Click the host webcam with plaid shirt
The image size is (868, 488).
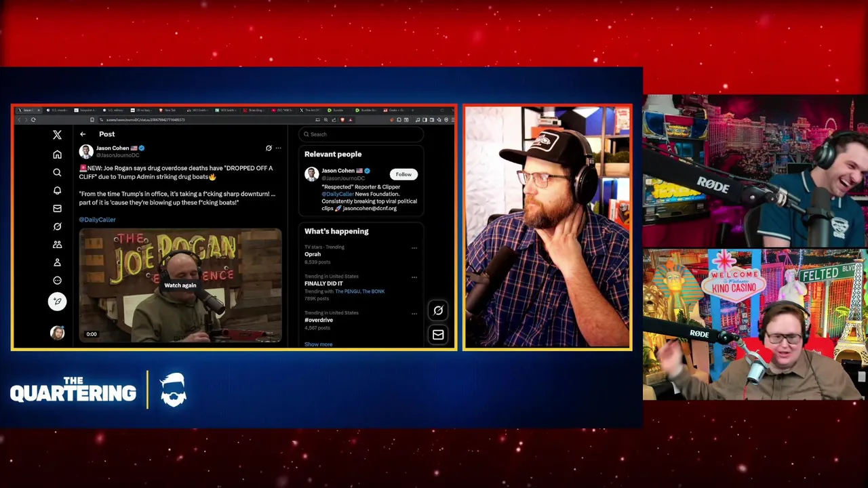[547, 228]
